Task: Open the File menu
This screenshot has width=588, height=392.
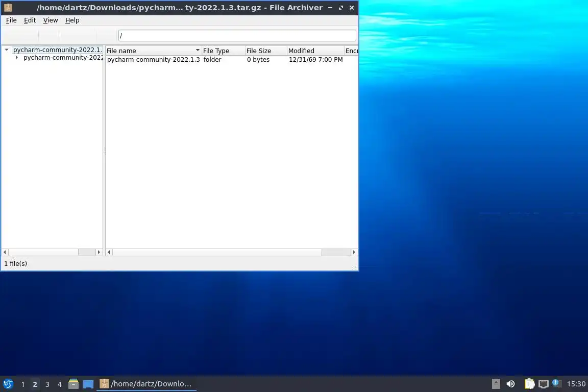Action: click(x=11, y=20)
